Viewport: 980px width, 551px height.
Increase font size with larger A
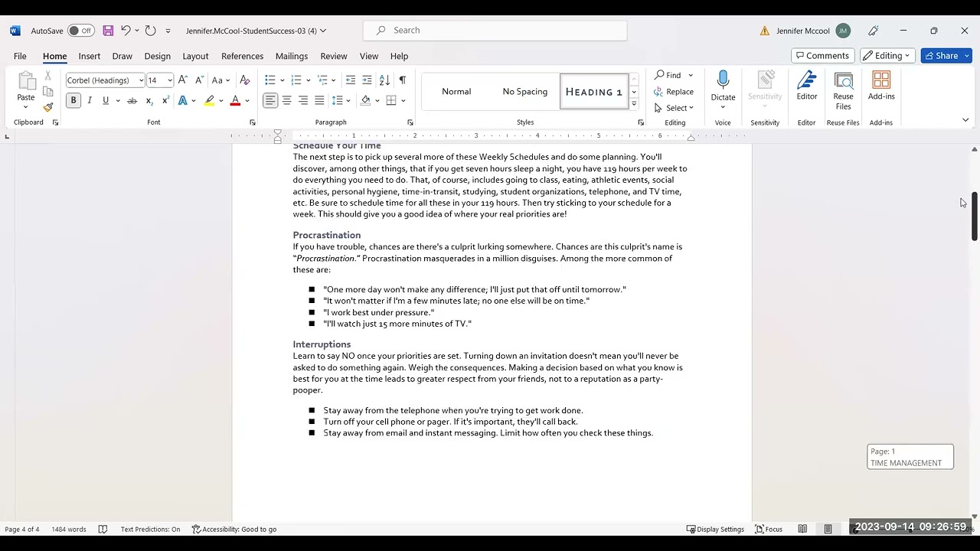click(182, 80)
